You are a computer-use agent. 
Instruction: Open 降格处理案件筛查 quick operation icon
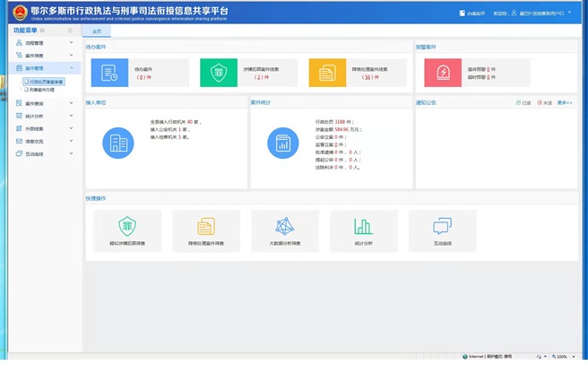(x=206, y=227)
